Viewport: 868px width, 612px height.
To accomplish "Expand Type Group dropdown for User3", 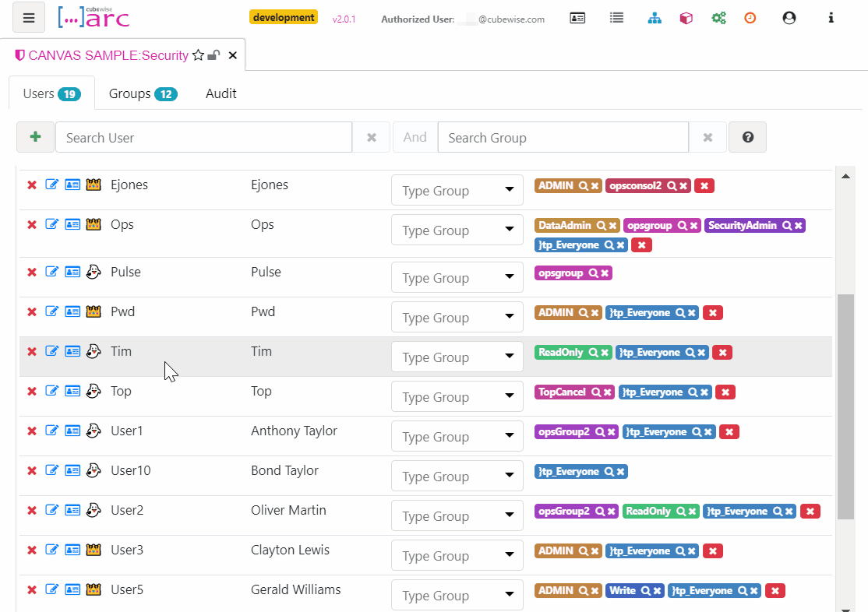I will tap(457, 556).
